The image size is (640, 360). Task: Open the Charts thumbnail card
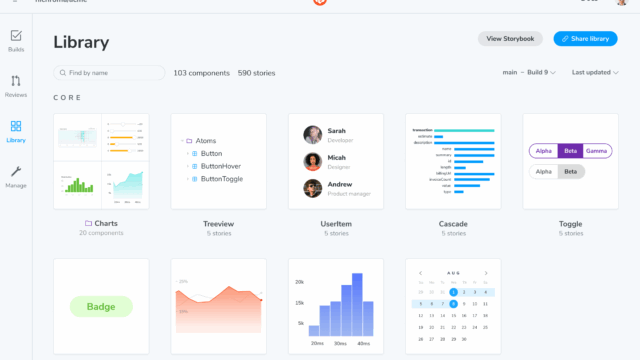click(x=101, y=162)
